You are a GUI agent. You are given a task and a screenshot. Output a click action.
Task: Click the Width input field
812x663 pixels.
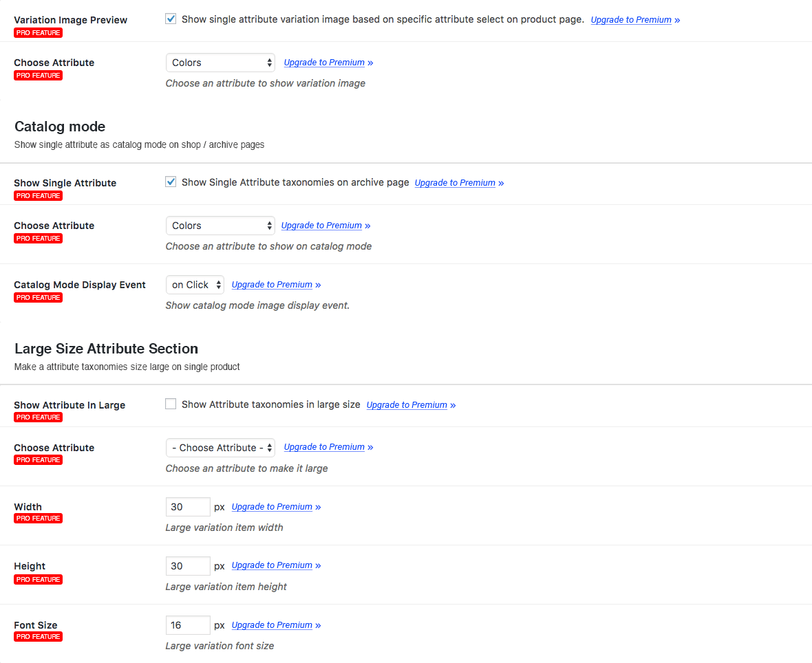click(188, 507)
